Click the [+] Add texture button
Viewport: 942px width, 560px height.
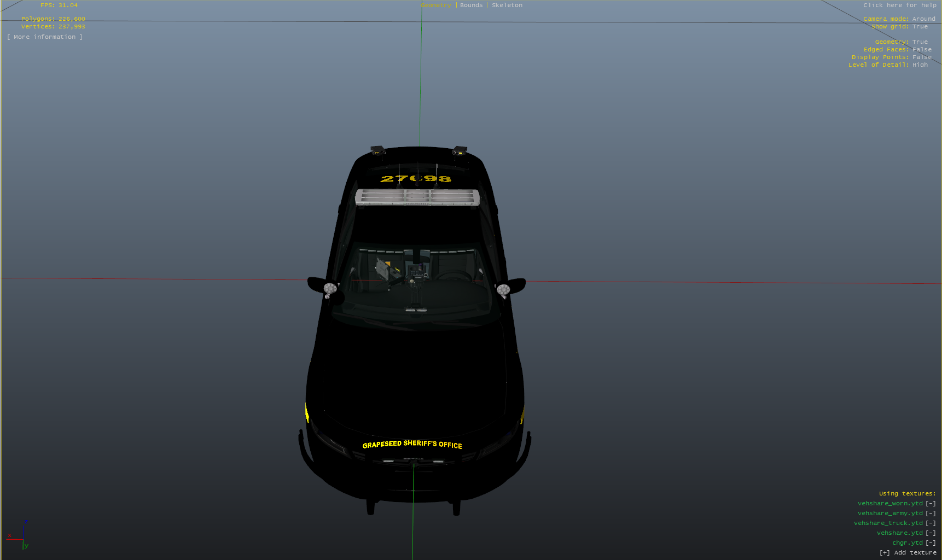[x=908, y=553]
